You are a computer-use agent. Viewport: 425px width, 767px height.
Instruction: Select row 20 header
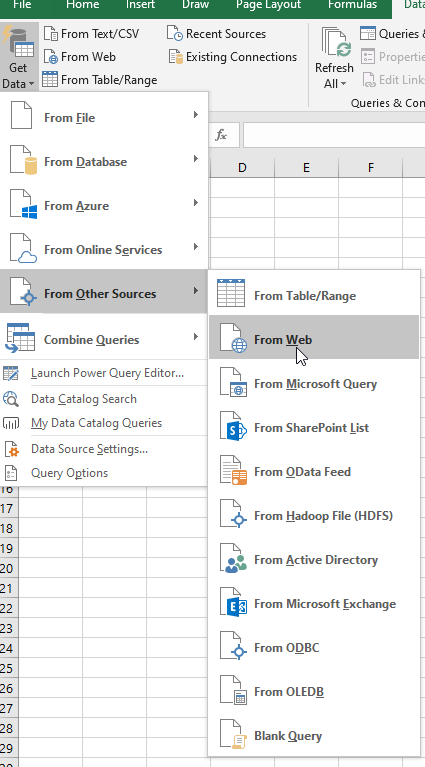point(7,568)
